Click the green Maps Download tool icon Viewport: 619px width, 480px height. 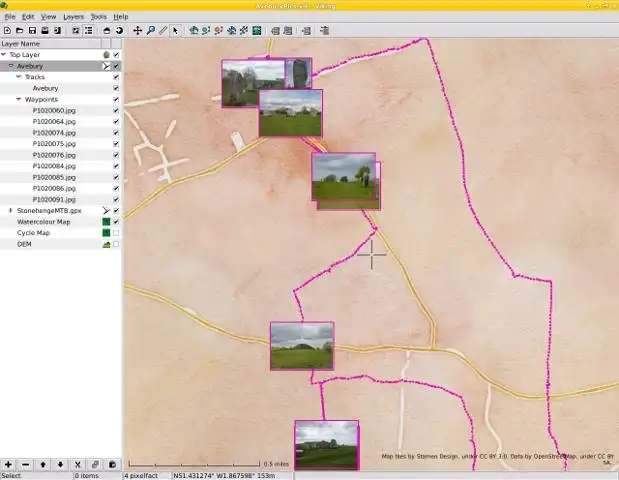pos(257,30)
